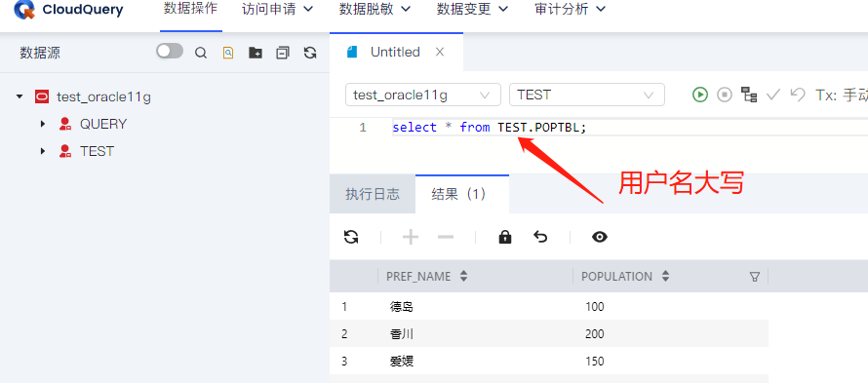Open the 数据脱敏 dropdown menu
This screenshot has width=868, height=383.
[x=375, y=10]
